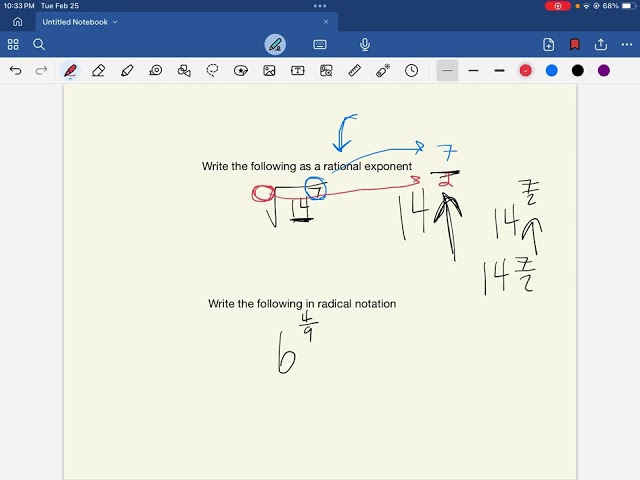This screenshot has height=480, width=640.
Task: Tap the 'Write the following in radical notation' text
Action: (302, 304)
